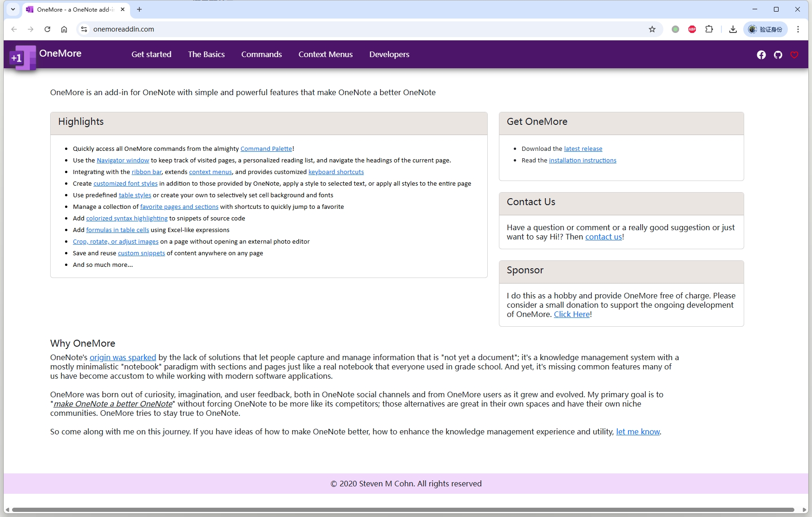This screenshot has width=812, height=517.
Task: Open the origin was sparked link
Action: point(123,357)
